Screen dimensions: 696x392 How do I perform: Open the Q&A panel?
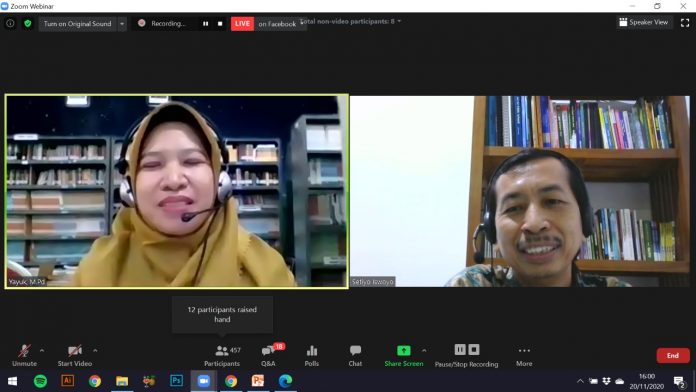pos(269,356)
